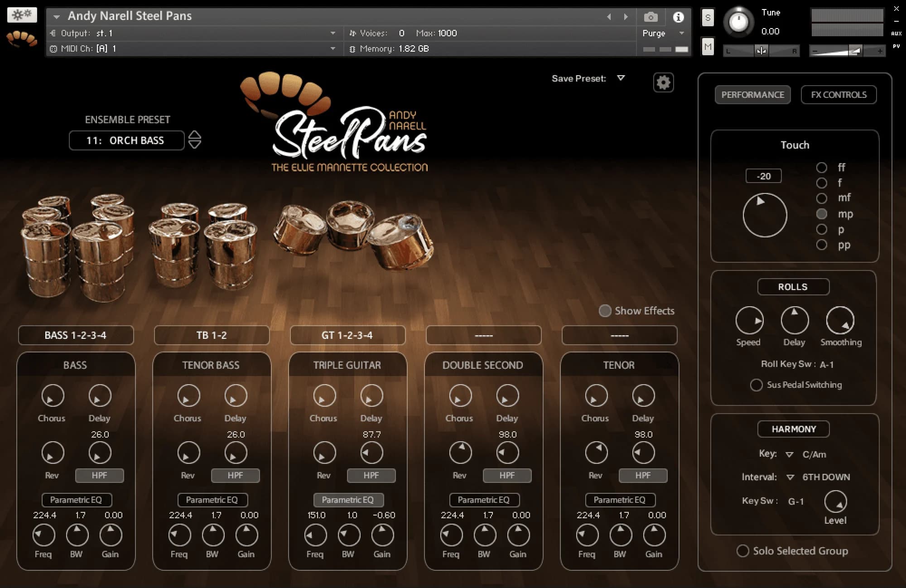The width and height of the screenshot is (906, 588).
Task: Switch to the PERFORMANCE tab
Action: tap(752, 95)
